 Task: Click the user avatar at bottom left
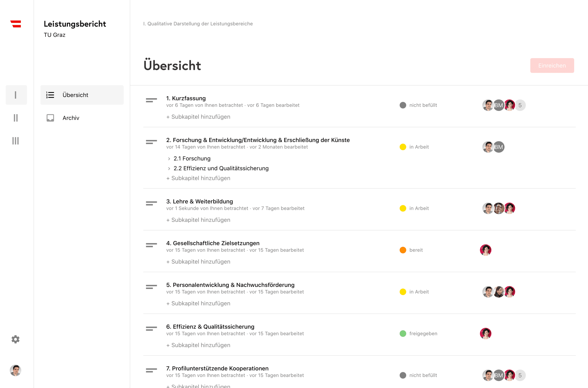[15, 370]
